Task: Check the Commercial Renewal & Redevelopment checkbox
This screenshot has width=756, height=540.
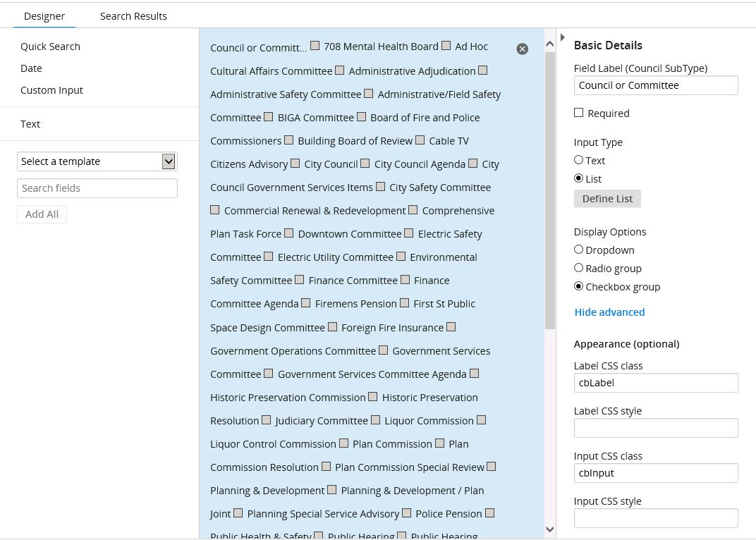Action: click(215, 210)
